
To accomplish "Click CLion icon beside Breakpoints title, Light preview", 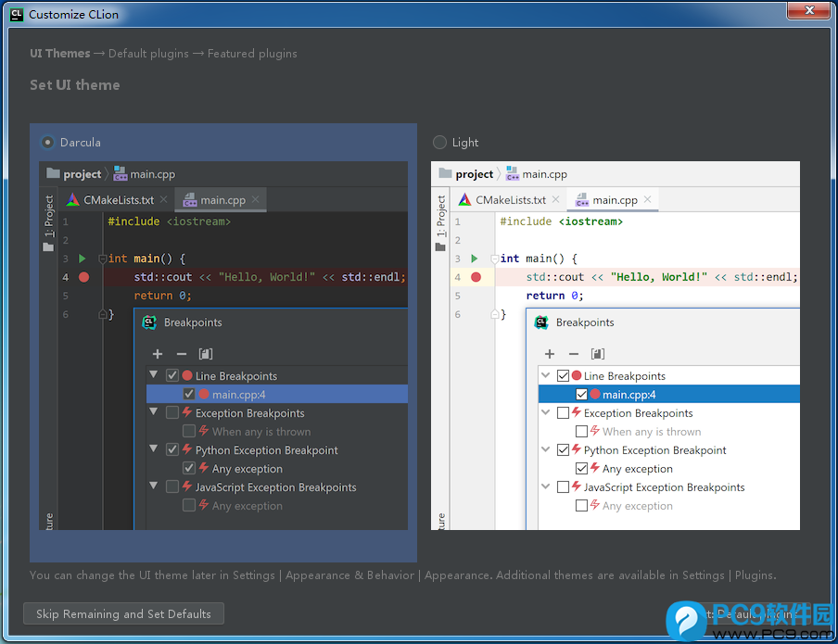I will (x=541, y=322).
